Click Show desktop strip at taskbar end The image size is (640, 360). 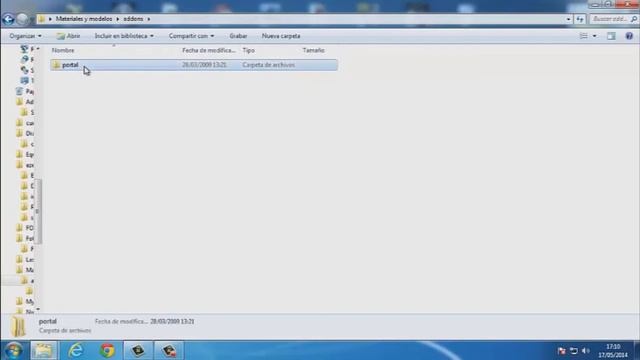pyautogui.click(x=637, y=350)
